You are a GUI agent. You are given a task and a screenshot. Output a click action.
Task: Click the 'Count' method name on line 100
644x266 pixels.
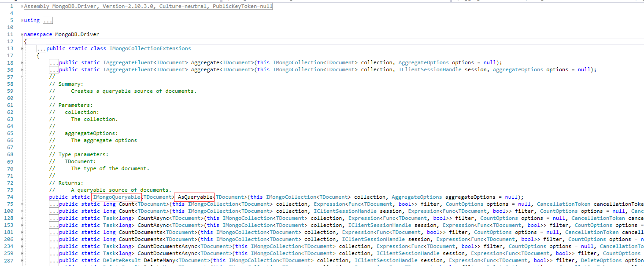coord(126,211)
